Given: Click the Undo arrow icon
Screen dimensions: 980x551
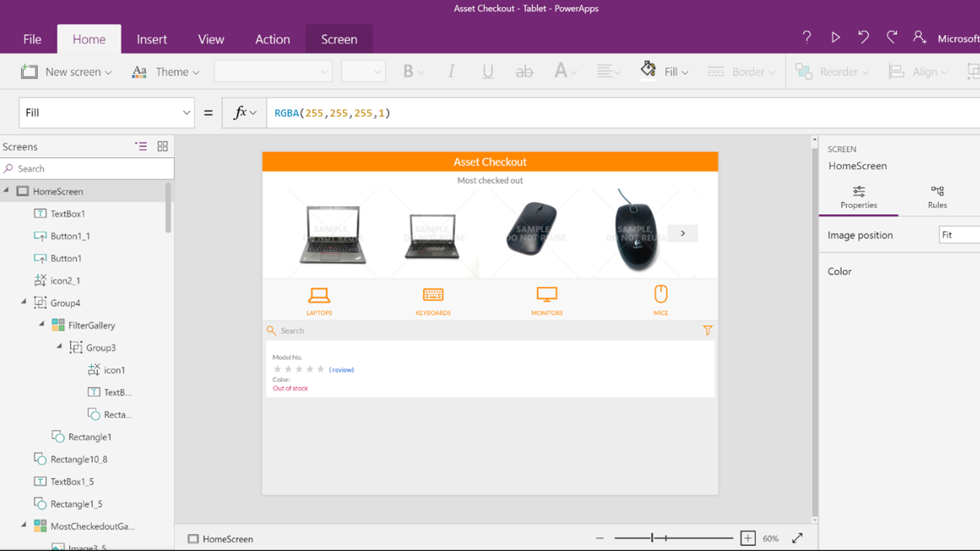Looking at the screenshot, I should [x=863, y=38].
